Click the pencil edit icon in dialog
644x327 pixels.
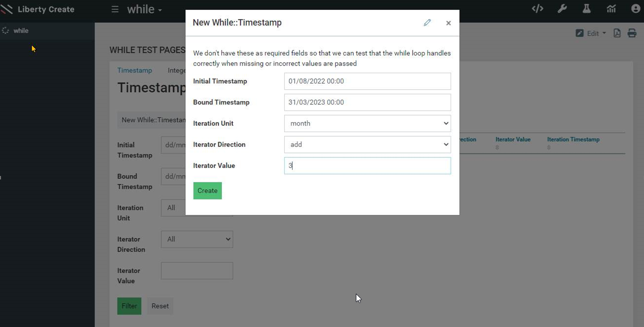pyautogui.click(x=427, y=23)
